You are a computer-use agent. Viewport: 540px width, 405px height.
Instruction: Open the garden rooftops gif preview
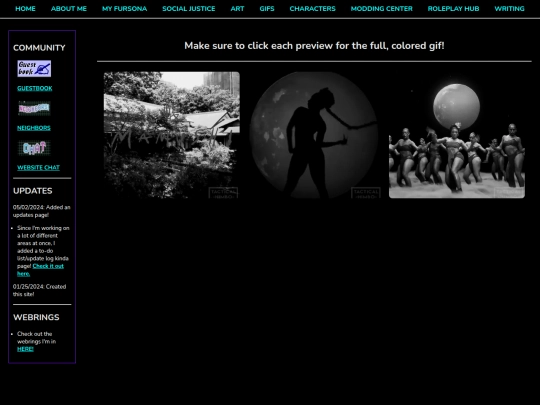point(172,135)
